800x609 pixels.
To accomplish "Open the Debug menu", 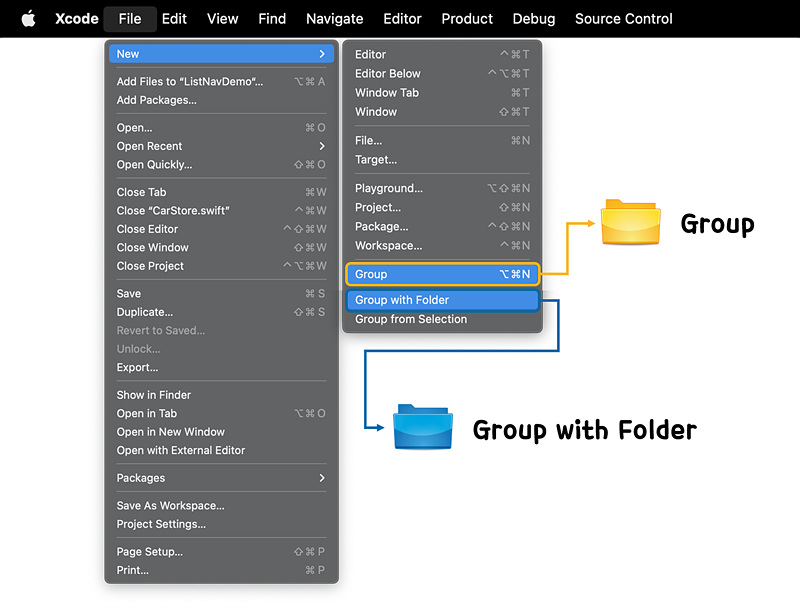I will pyautogui.click(x=534, y=19).
